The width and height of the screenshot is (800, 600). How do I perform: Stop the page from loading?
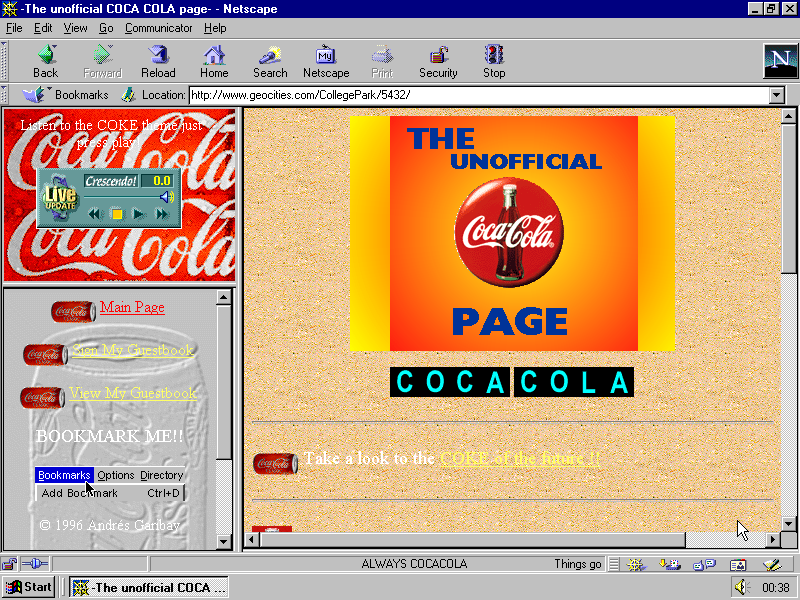pos(494,61)
